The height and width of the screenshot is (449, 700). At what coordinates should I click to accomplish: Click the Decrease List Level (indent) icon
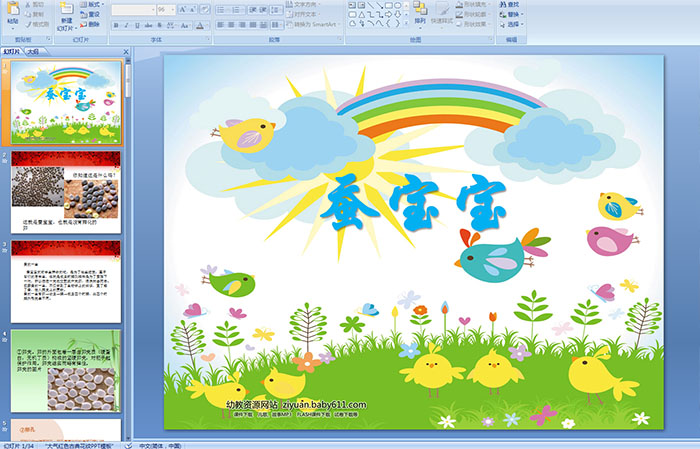tap(253, 10)
